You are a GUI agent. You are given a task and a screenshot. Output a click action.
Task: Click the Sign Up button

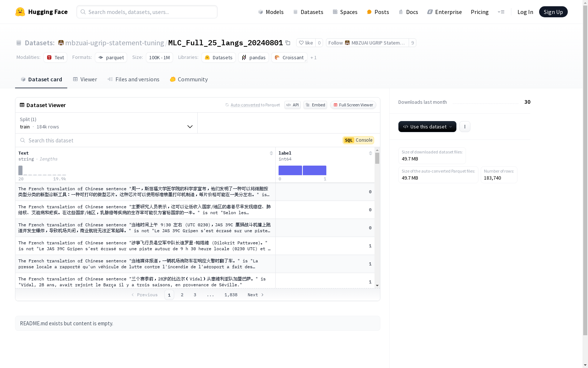tap(553, 12)
